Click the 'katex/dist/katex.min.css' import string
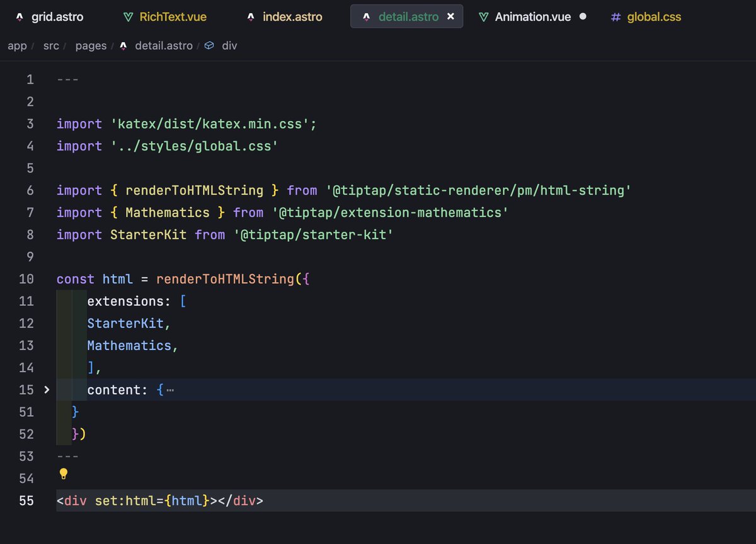This screenshot has height=544, width=756. click(210, 123)
